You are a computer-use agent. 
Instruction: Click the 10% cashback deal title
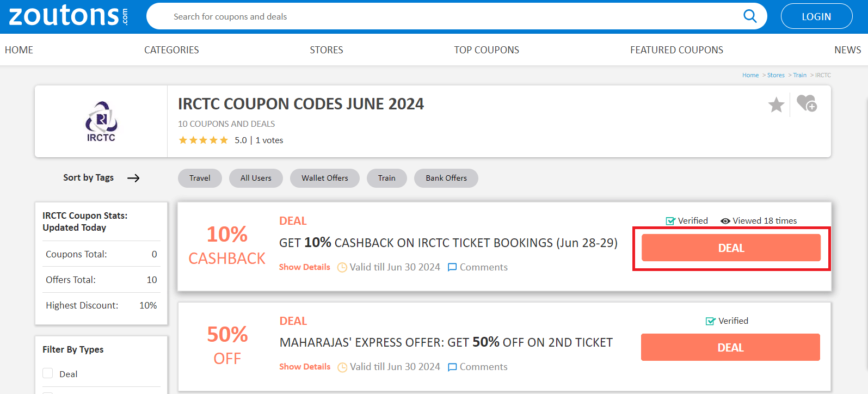point(448,243)
